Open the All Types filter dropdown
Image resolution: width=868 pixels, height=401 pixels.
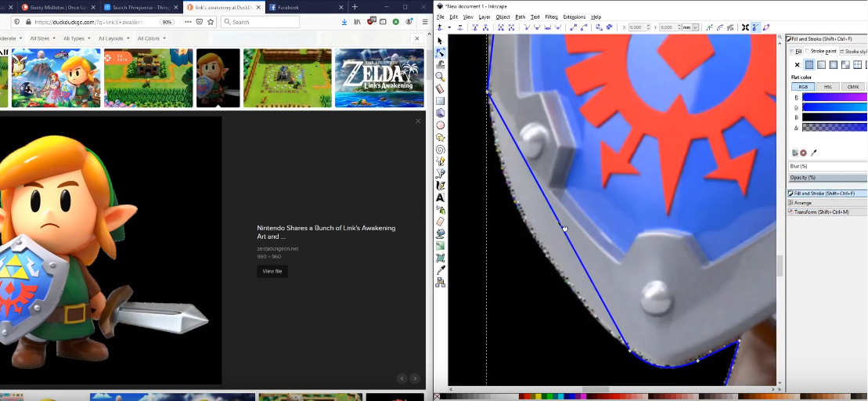pos(76,39)
